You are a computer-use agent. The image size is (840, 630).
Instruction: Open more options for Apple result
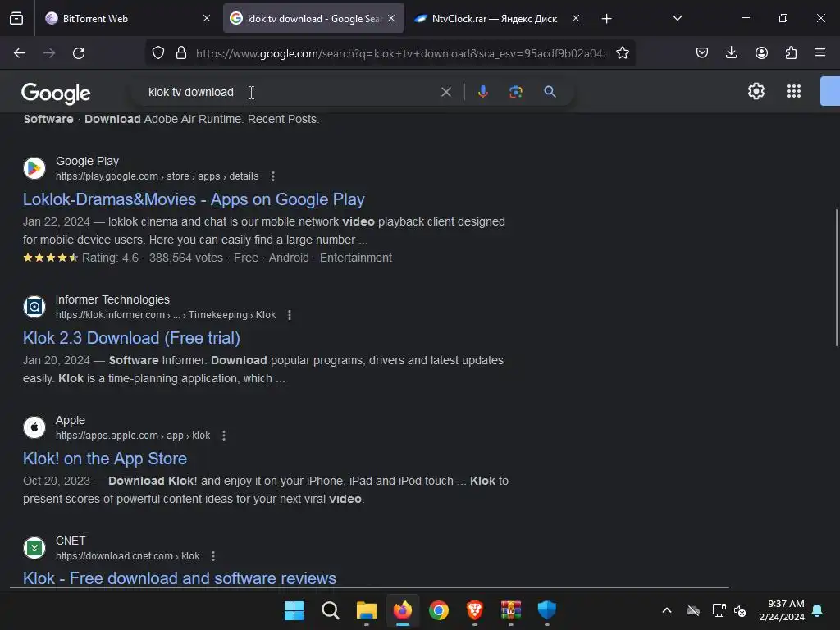(x=224, y=436)
